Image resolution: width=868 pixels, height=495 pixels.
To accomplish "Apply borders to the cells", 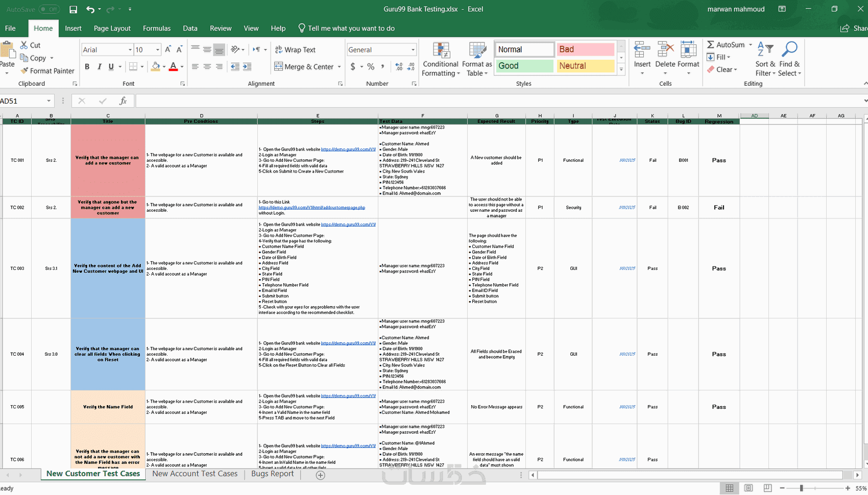I will click(x=133, y=66).
